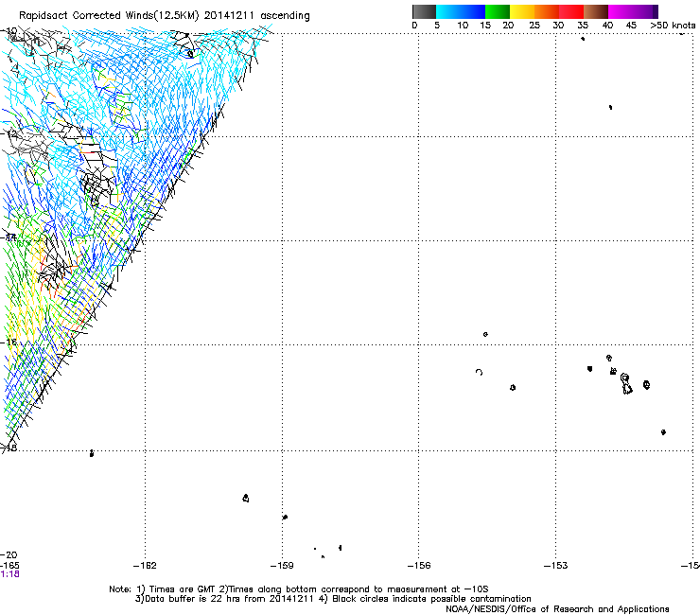Screen dimensions: 700x615
Task: Click the '>50 knots' legend label
Action: (673, 26)
